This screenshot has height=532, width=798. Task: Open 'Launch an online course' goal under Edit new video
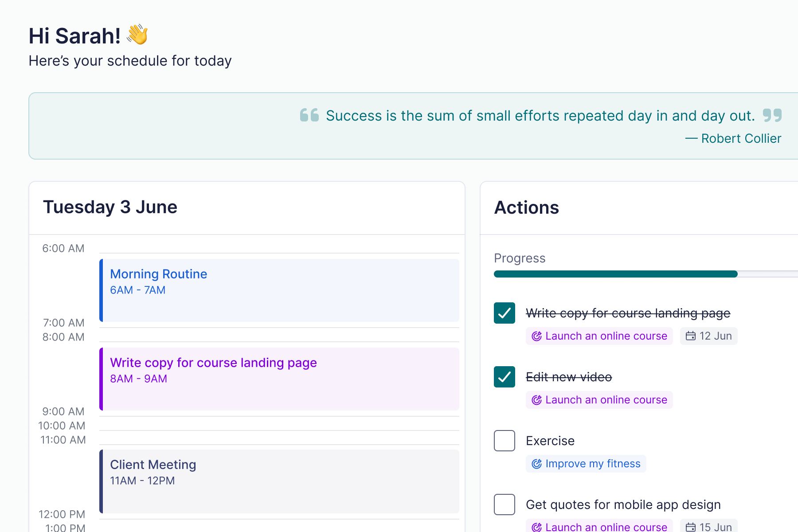(x=599, y=400)
